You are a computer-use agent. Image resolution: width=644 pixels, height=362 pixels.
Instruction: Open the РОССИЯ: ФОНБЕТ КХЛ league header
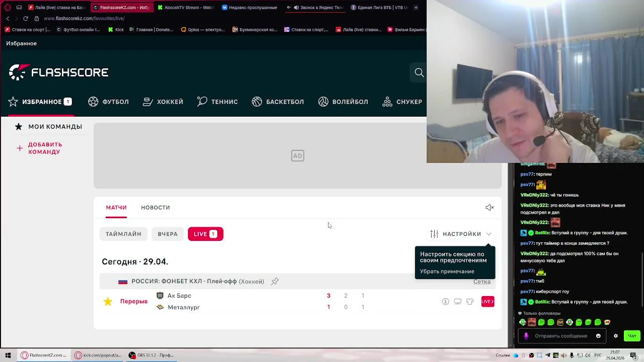click(197, 282)
